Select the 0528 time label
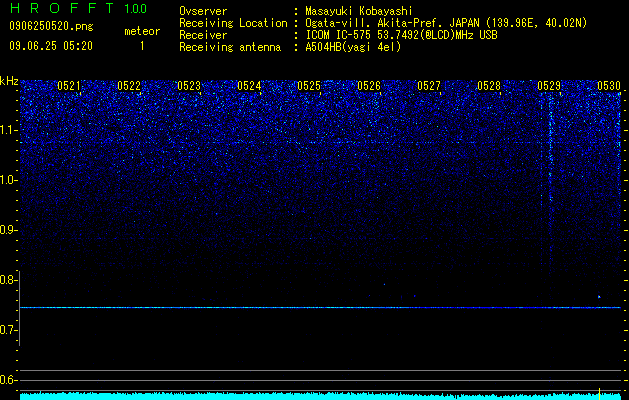This screenshot has width=629, height=400. [489, 86]
